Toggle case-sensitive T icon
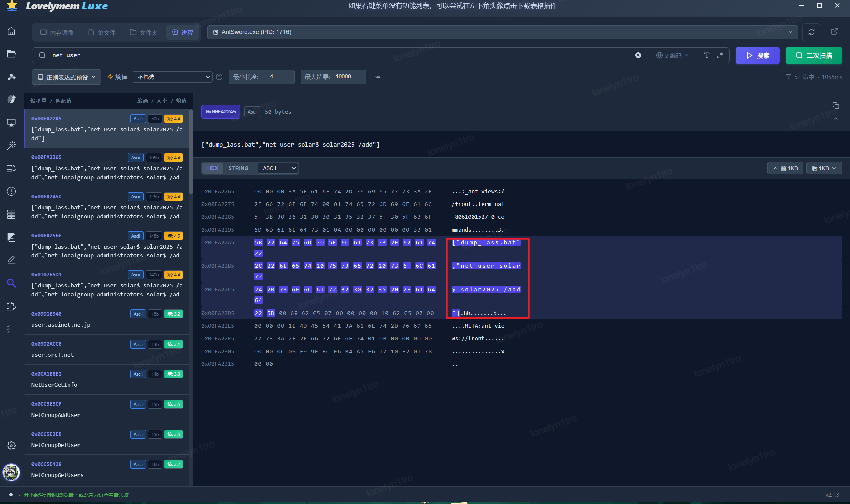The height and width of the screenshot is (504, 850). [707, 55]
